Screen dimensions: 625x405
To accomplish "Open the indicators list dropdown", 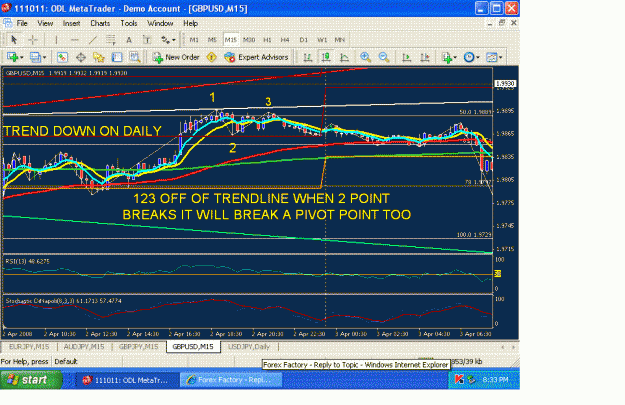I will click(449, 57).
